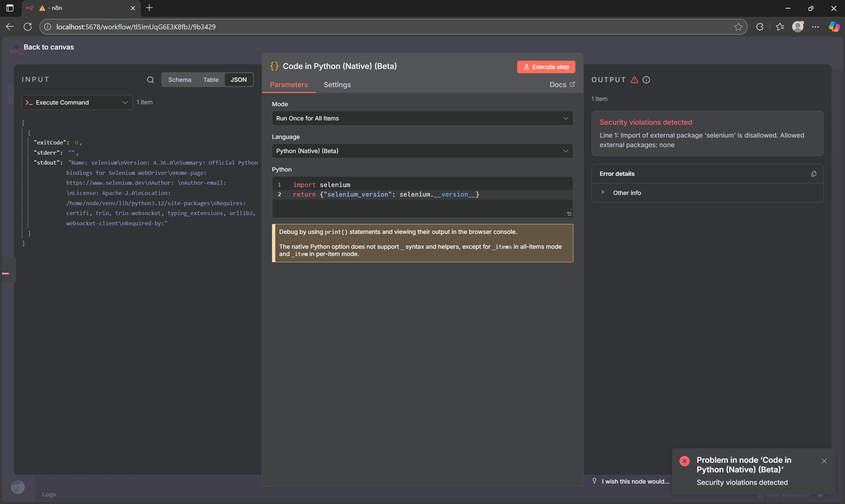Viewport: 845px width, 504px height.
Task: Click the Execute Command terminal icon
Action: tap(29, 102)
